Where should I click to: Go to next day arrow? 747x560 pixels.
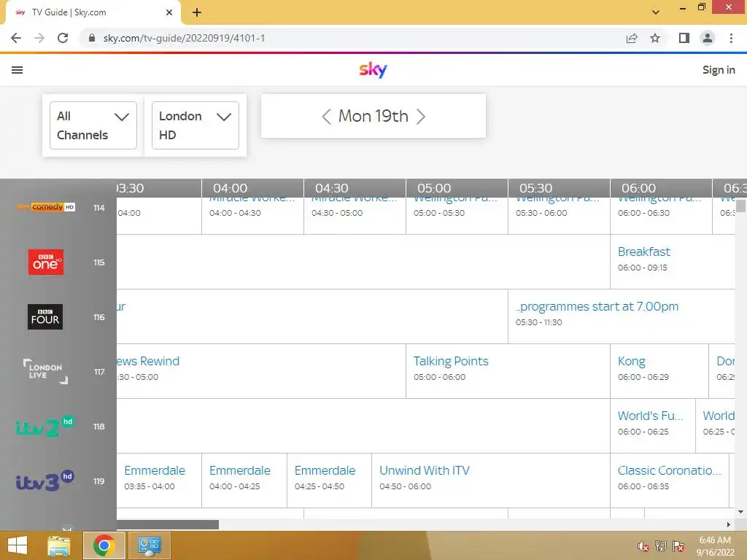click(421, 117)
